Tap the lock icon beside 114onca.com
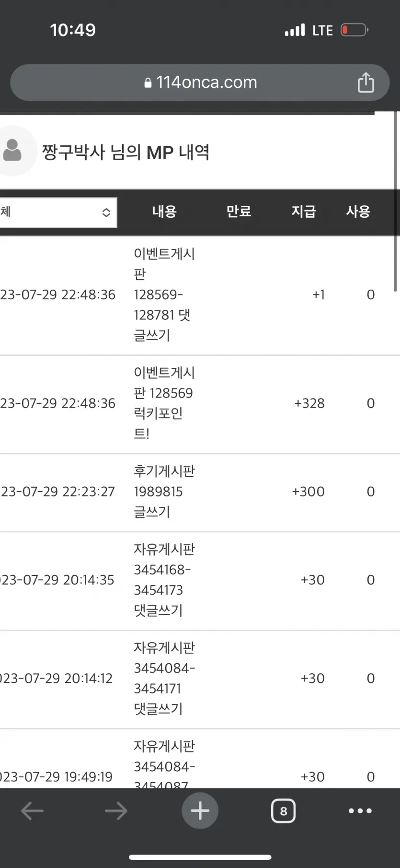 (x=148, y=82)
